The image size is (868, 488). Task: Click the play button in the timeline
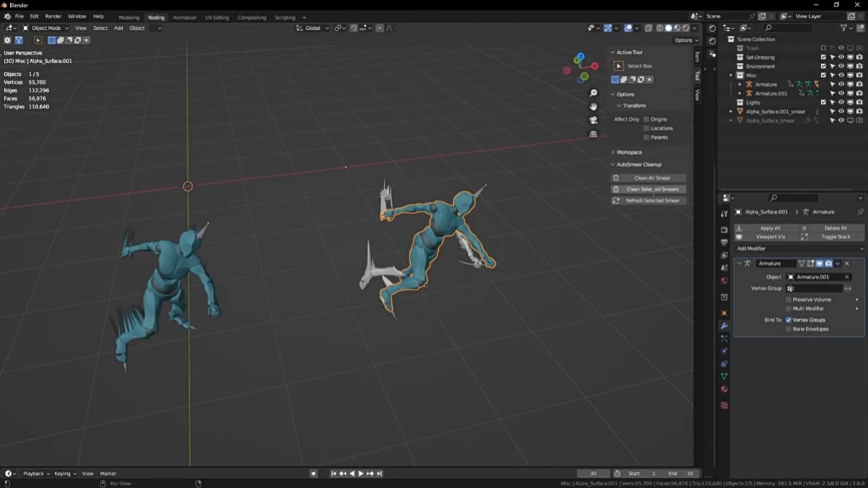point(360,473)
